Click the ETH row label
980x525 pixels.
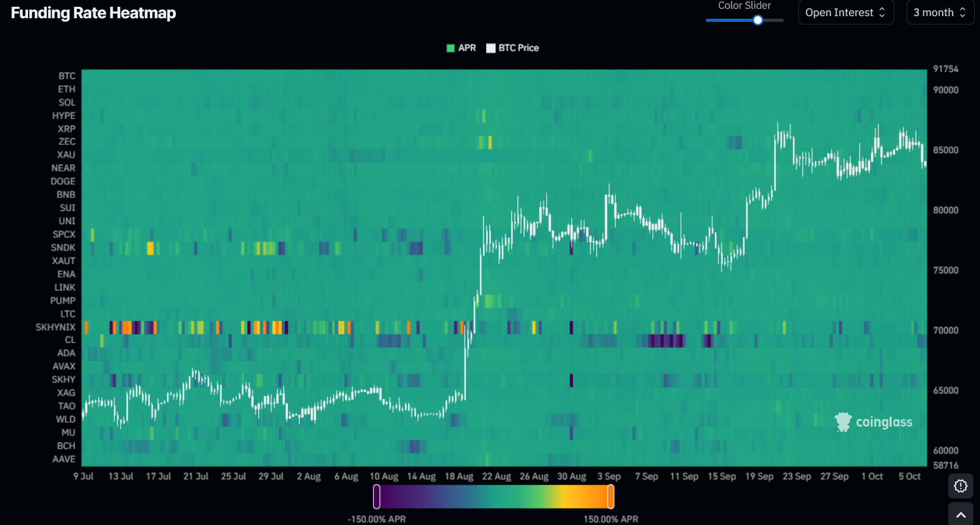click(67, 89)
